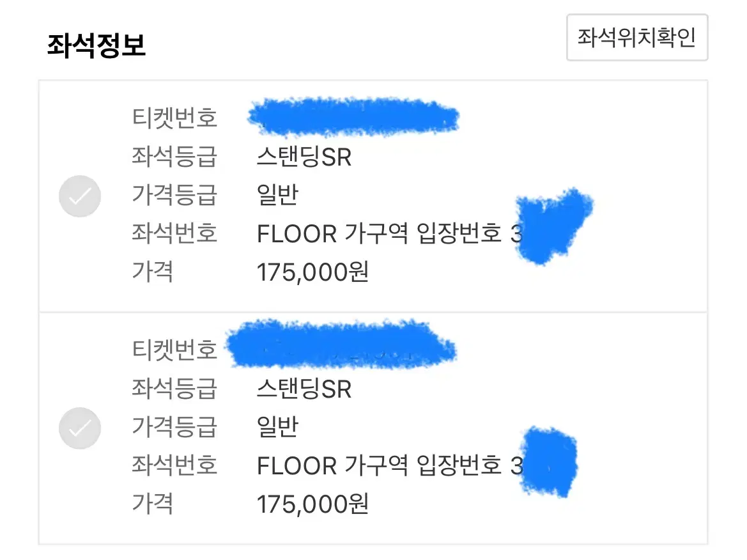Click the 좌석정보 heading
Screen dimensions: 747x560
96,45
